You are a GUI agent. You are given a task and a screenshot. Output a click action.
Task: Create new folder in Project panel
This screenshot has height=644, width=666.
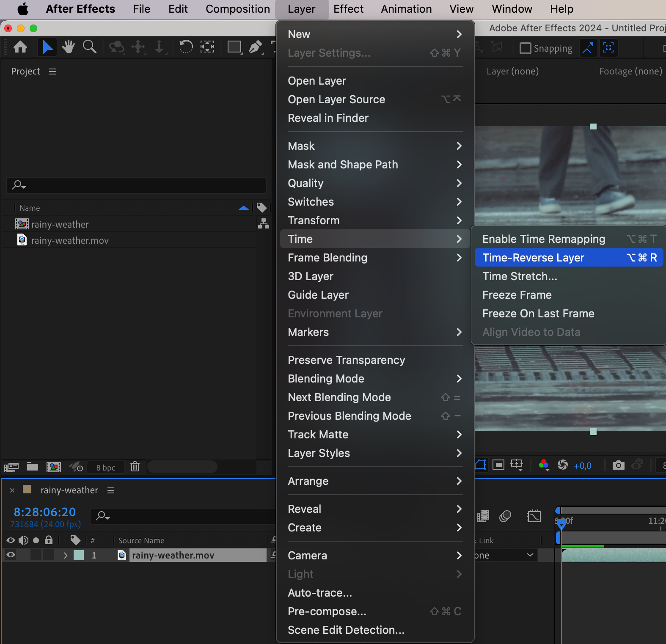[x=33, y=467]
